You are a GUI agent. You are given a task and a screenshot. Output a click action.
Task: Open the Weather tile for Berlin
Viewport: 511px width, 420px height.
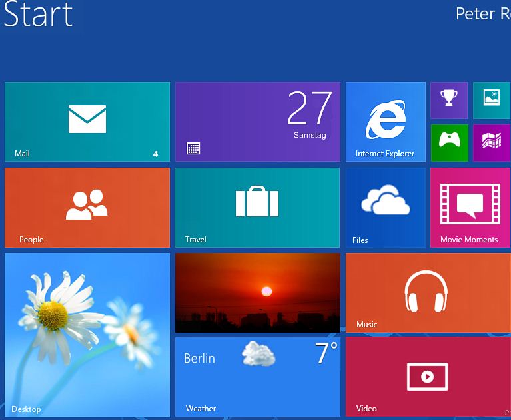[x=258, y=377]
